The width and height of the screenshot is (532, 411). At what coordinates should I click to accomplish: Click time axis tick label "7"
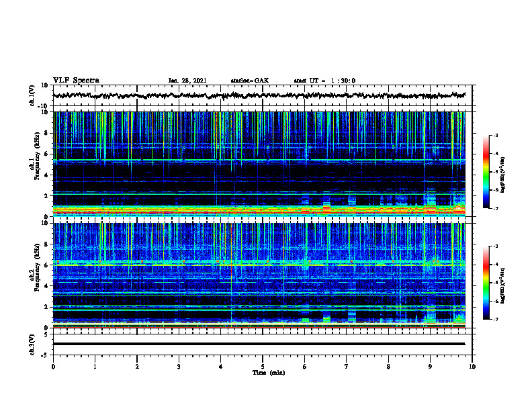coord(347,367)
